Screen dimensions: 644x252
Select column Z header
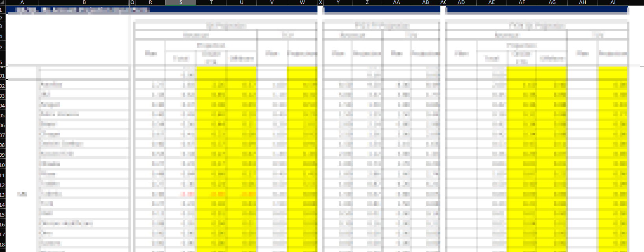click(367, 2)
